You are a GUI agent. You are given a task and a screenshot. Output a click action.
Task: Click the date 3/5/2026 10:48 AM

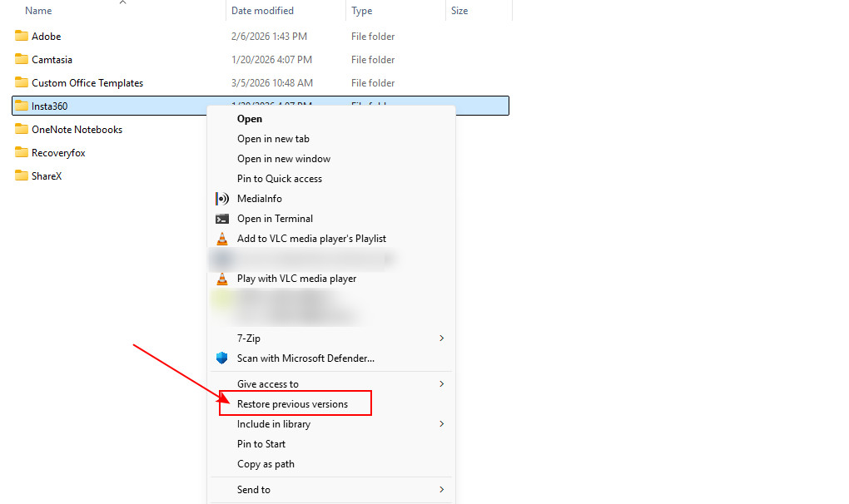(272, 82)
